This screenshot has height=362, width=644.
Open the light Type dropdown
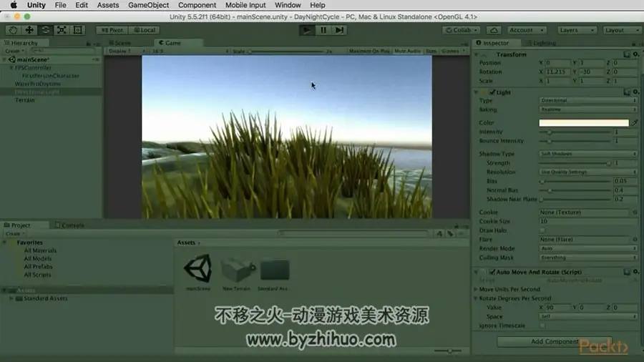tap(587, 100)
